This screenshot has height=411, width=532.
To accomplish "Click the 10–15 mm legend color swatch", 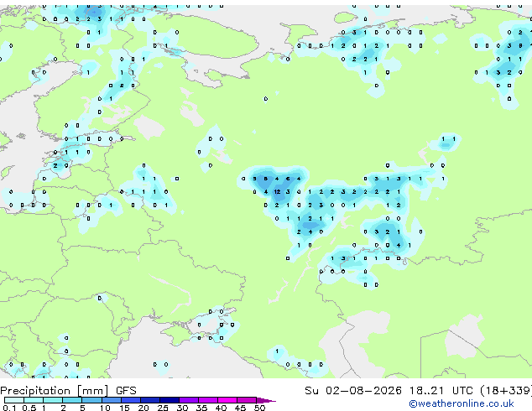I will 112,400.
